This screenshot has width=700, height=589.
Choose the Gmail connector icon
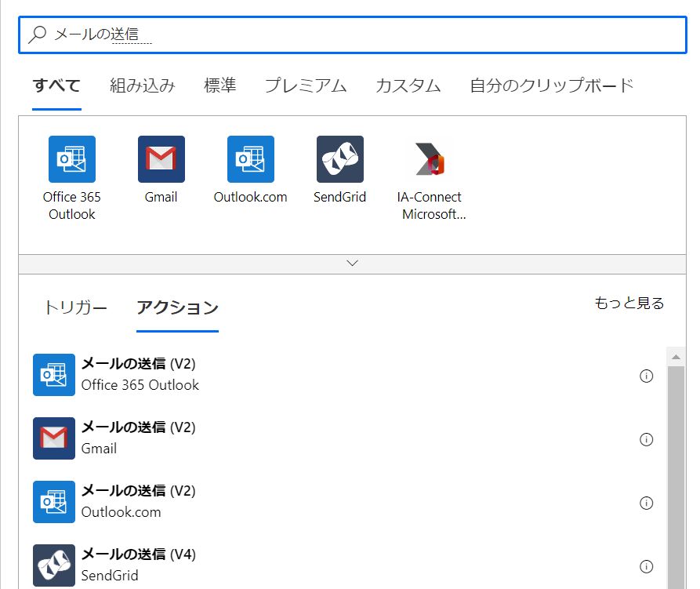pyautogui.click(x=161, y=159)
